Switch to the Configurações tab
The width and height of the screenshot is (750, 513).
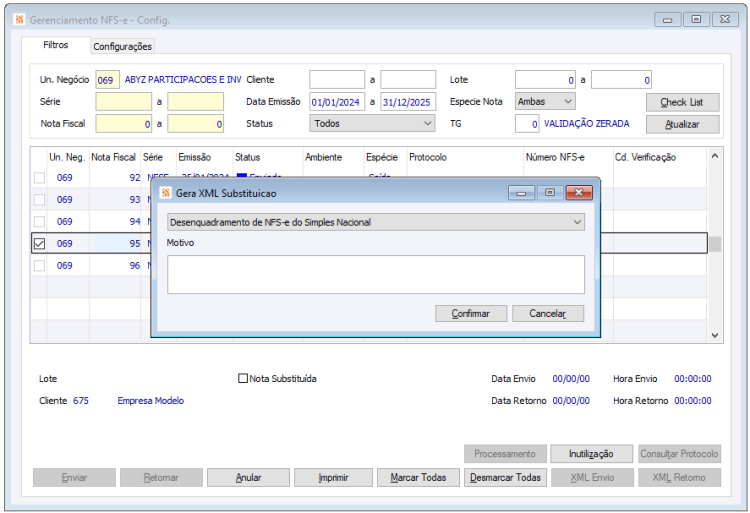pyautogui.click(x=122, y=46)
